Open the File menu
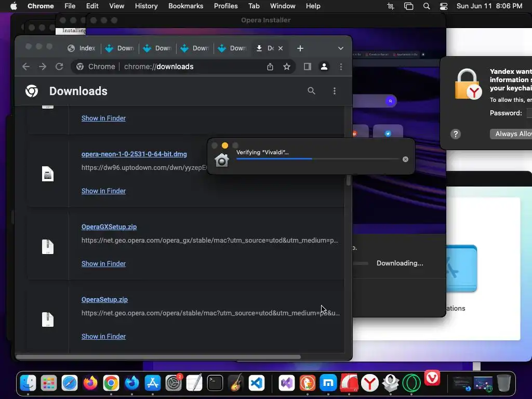Image resolution: width=532 pixels, height=399 pixels. 70,6
